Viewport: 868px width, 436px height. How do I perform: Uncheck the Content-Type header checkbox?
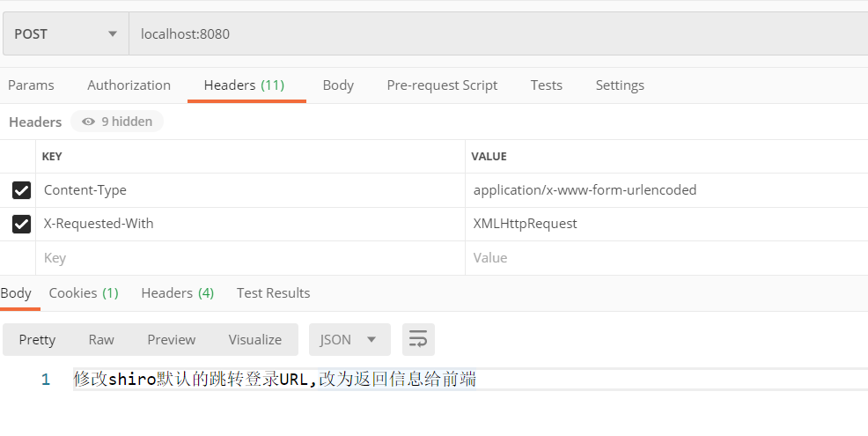22,190
